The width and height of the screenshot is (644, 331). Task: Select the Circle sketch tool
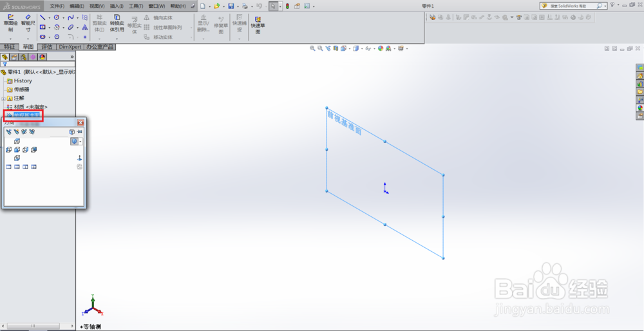57,17
